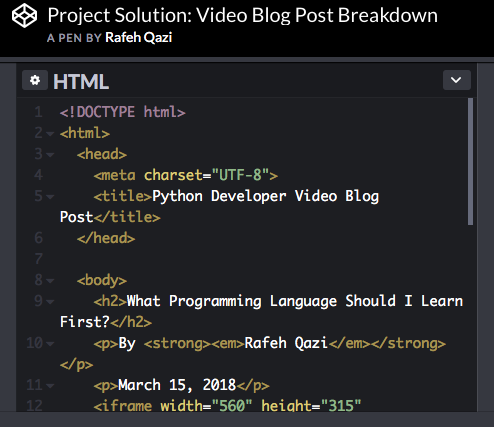494x427 pixels.
Task: Collapse the head tag fold arrow on line 3
Action: pyautogui.click(x=50, y=155)
